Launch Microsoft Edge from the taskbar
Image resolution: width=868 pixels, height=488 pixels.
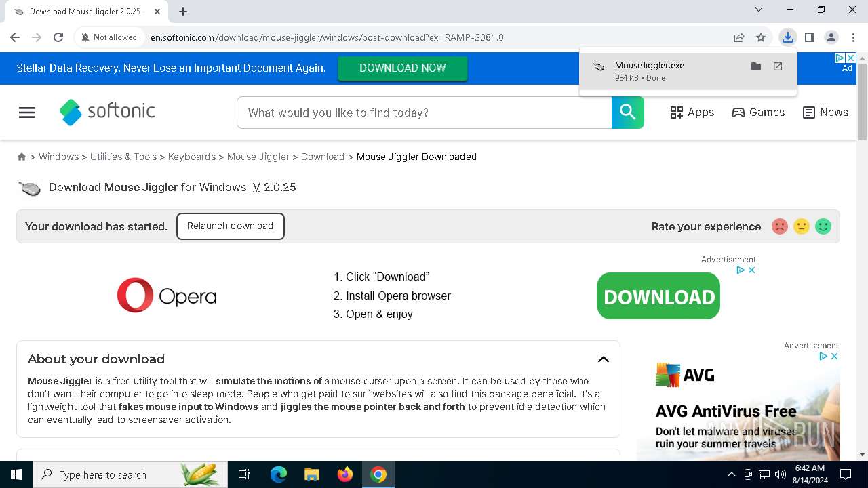coord(279,474)
